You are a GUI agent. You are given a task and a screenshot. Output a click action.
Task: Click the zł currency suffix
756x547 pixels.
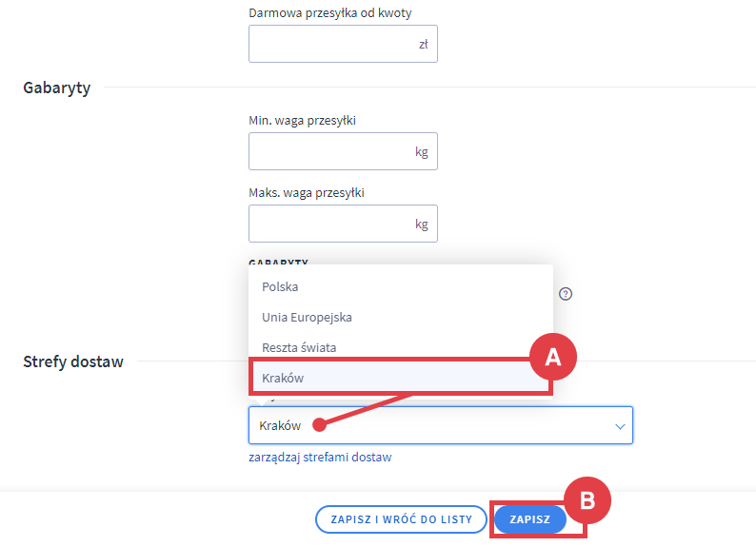click(x=423, y=44)
